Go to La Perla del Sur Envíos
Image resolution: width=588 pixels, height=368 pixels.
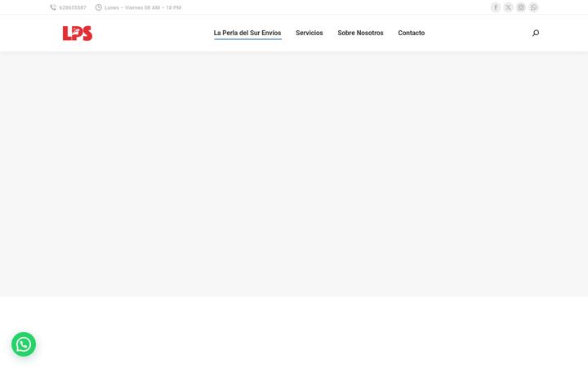coord(247,33)
